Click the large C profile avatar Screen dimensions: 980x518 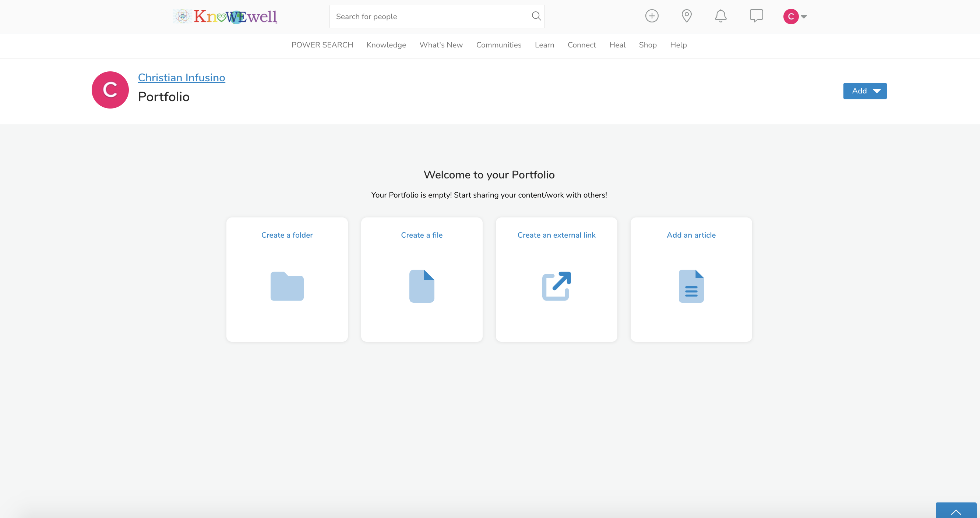tap(110, 90)
